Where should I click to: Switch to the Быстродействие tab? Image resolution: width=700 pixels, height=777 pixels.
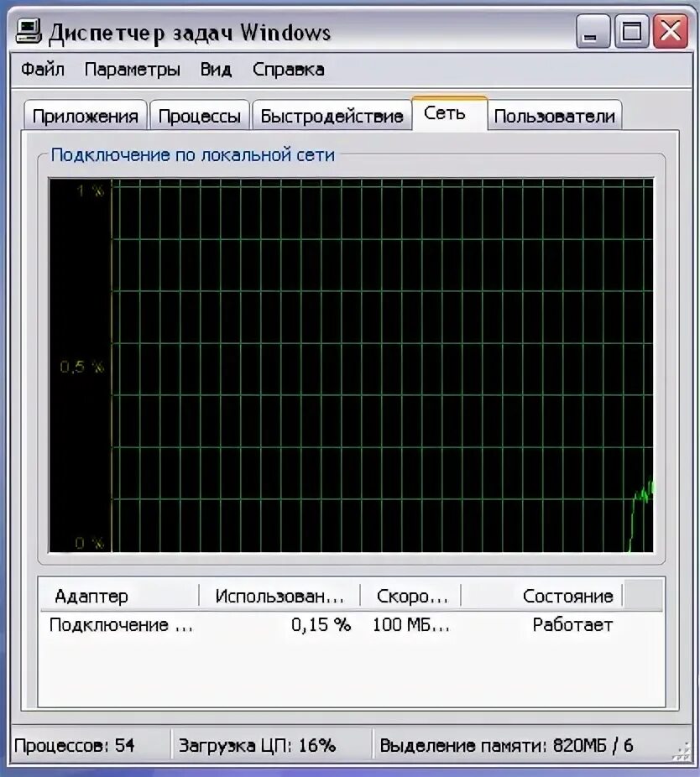(x=332, y=116)
